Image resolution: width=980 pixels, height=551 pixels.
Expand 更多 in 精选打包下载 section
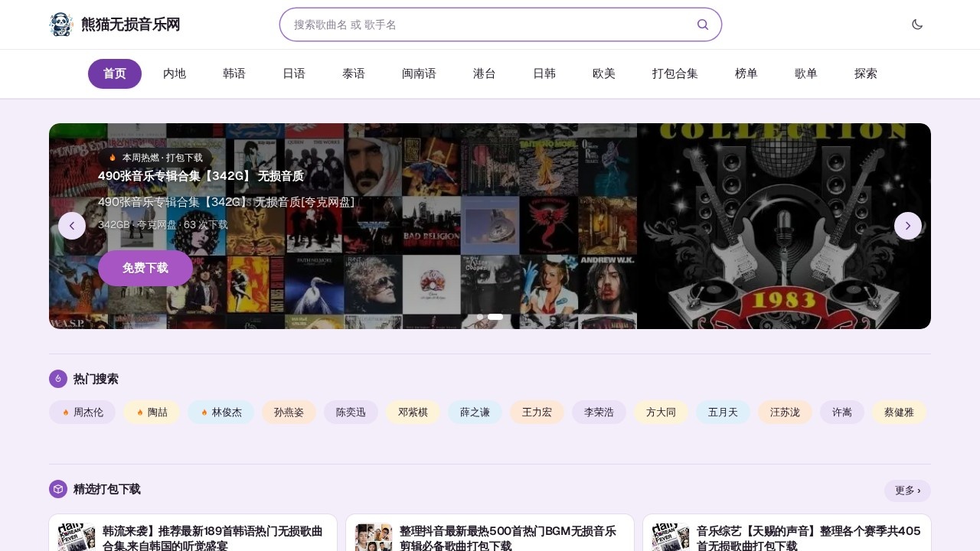[907, 491]
